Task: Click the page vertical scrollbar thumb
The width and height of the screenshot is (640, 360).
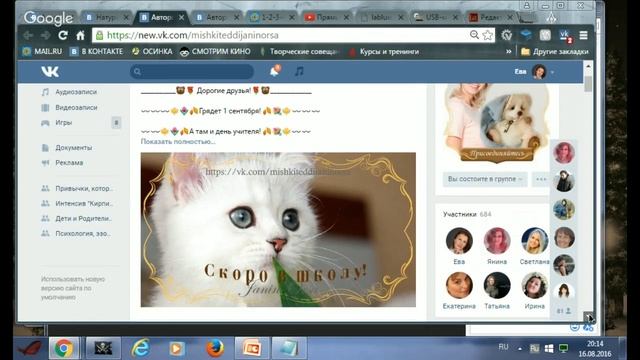Action: click(588, 84)
